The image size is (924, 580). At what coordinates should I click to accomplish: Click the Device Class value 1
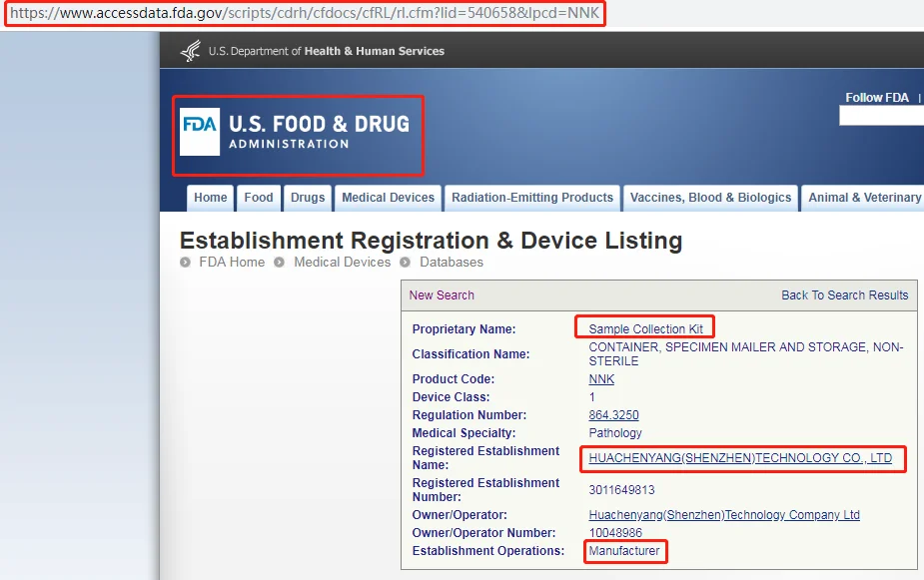[x=591, y=397]
